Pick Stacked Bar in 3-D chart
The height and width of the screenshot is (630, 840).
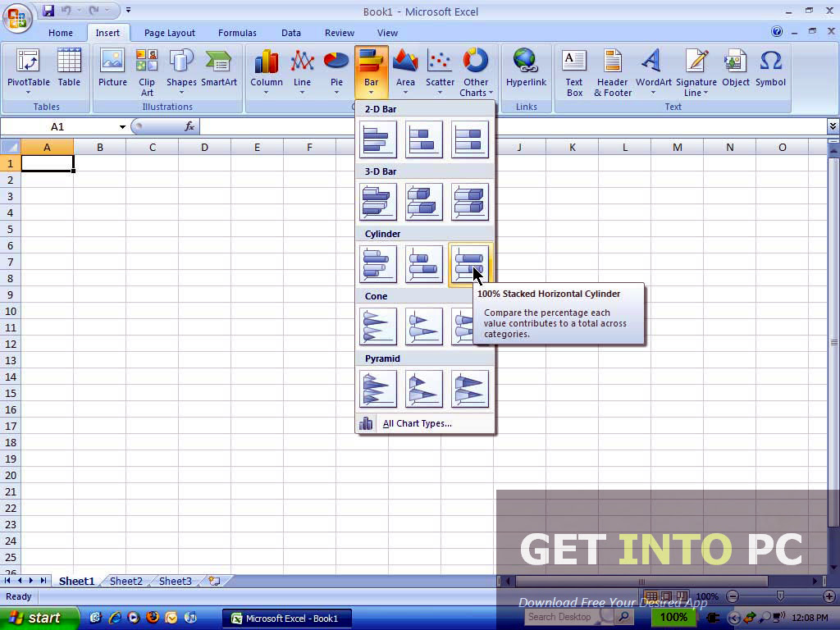pyautogui.click(x=424, y=202)
